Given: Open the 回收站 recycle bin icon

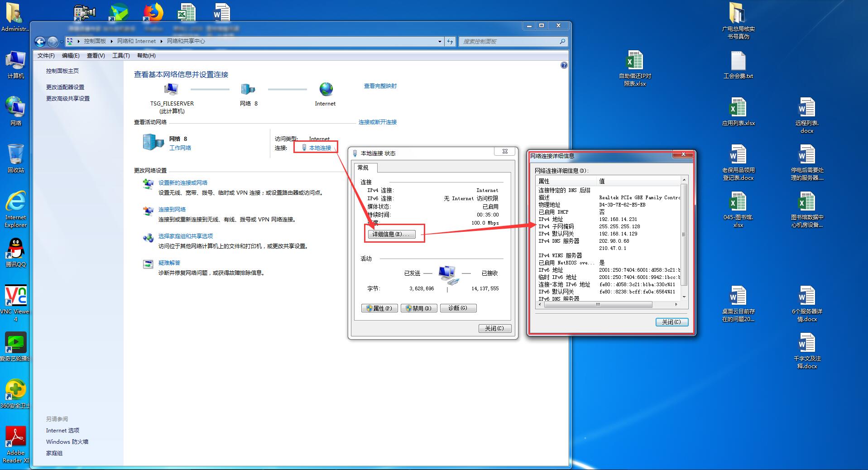Looking at the screenshot, I should point(16,158).
